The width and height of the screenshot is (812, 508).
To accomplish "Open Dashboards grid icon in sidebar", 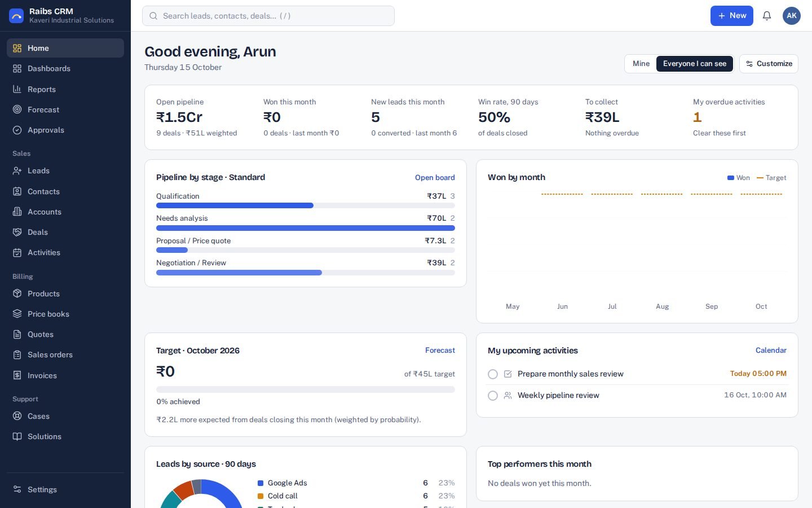I will pos(17,68).
